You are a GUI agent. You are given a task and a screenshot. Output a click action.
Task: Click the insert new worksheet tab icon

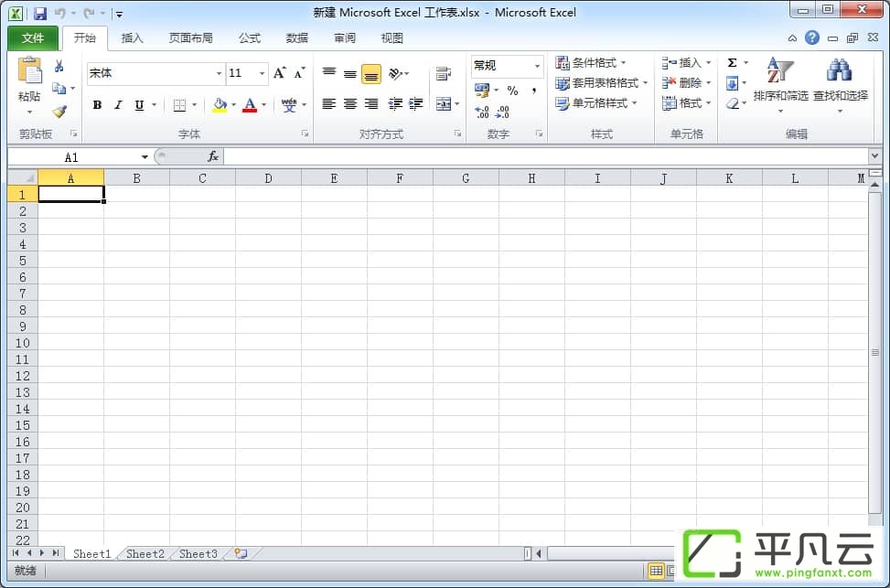(241, 553)
